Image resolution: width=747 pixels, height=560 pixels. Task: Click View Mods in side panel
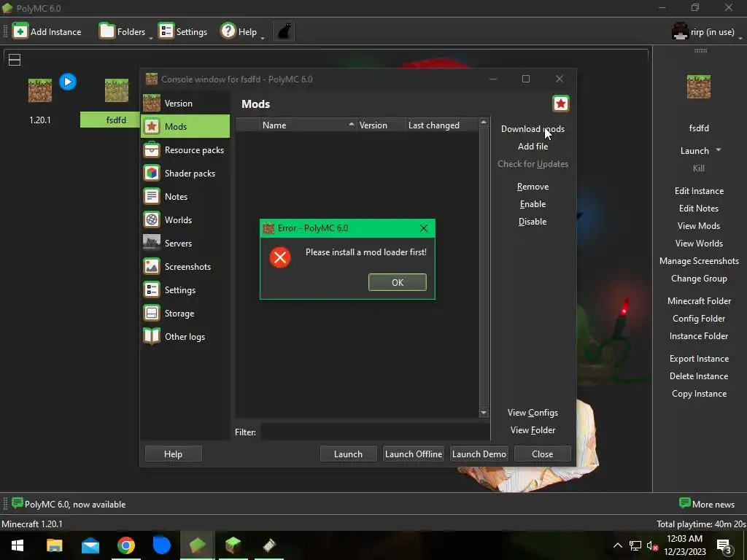point(699,226)
